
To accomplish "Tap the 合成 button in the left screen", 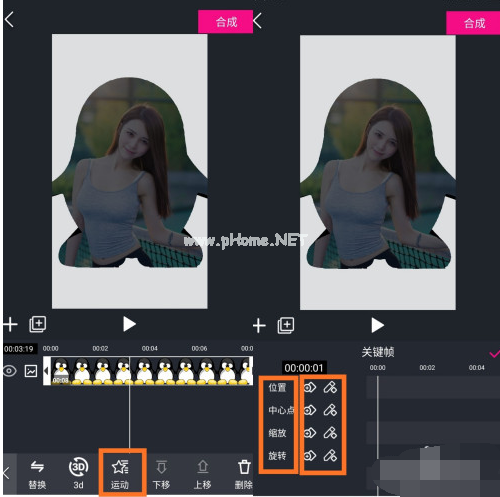I will tap(225, 22).
